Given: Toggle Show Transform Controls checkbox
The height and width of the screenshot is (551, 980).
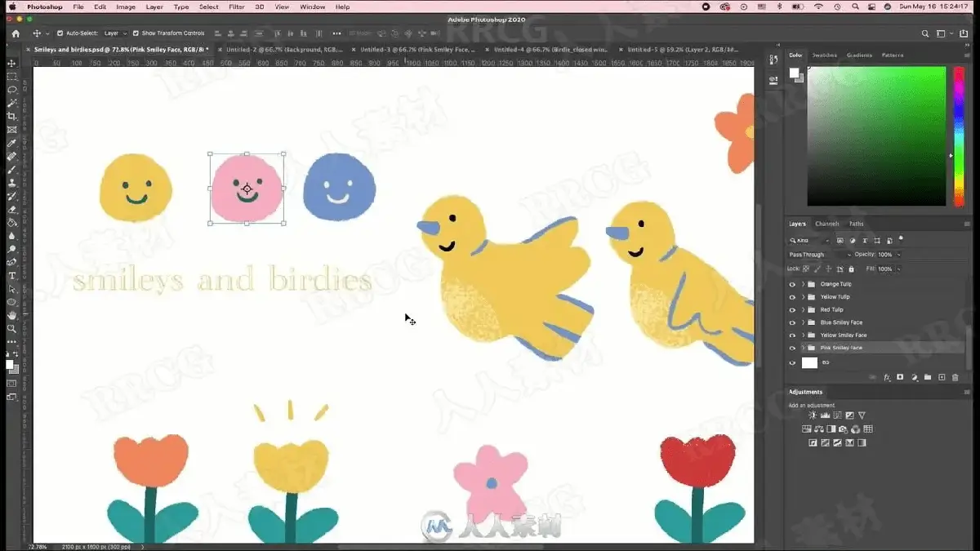Looking at the screenshot, I should pyautogui.click(x=136, y=33).
